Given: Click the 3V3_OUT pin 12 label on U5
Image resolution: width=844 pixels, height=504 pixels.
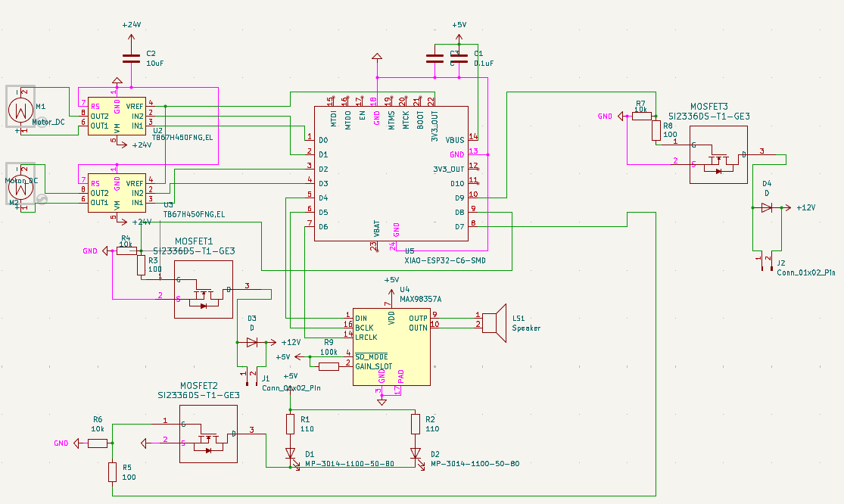Looking at the screenshot, I should tap(449, 169).
